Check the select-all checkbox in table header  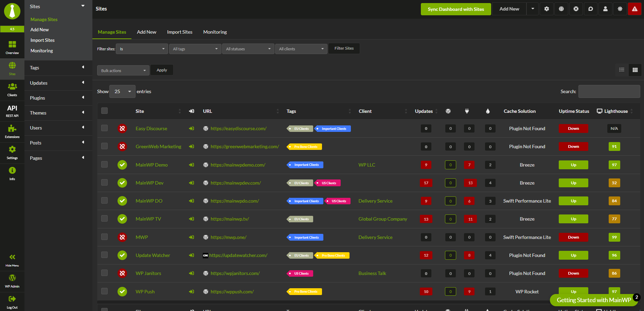click(105, 111)
